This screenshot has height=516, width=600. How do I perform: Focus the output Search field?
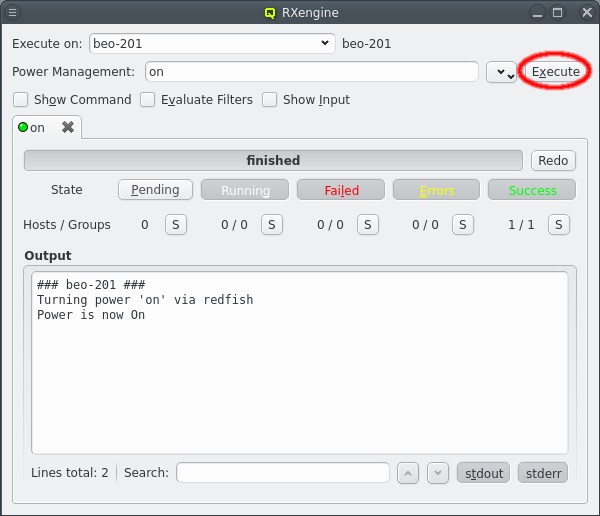click(283, 473)
